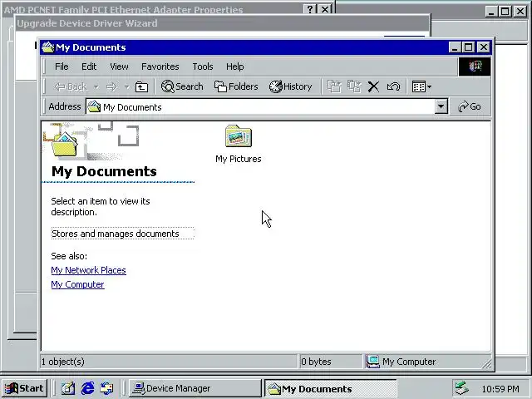Minimize the background Device Manager window
Viewport: 532px width, 399px height.
click(x=490, y=11)
